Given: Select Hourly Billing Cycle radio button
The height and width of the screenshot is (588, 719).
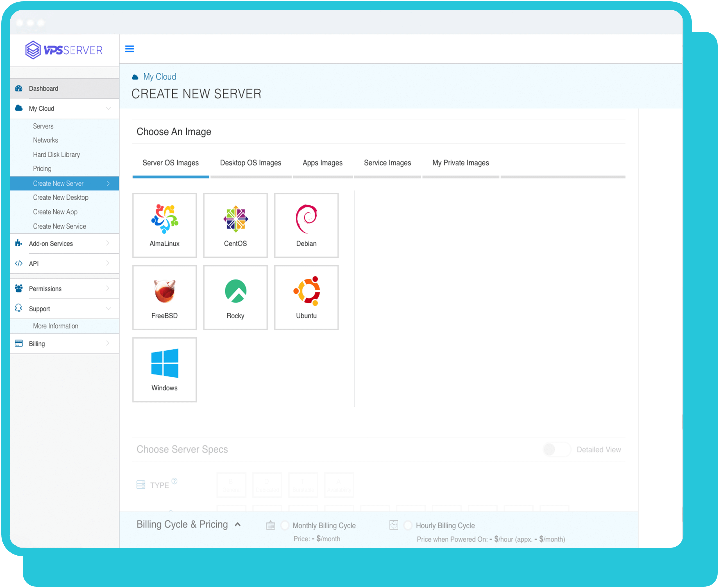Looking at the screenshot, I should coord(408,525).
